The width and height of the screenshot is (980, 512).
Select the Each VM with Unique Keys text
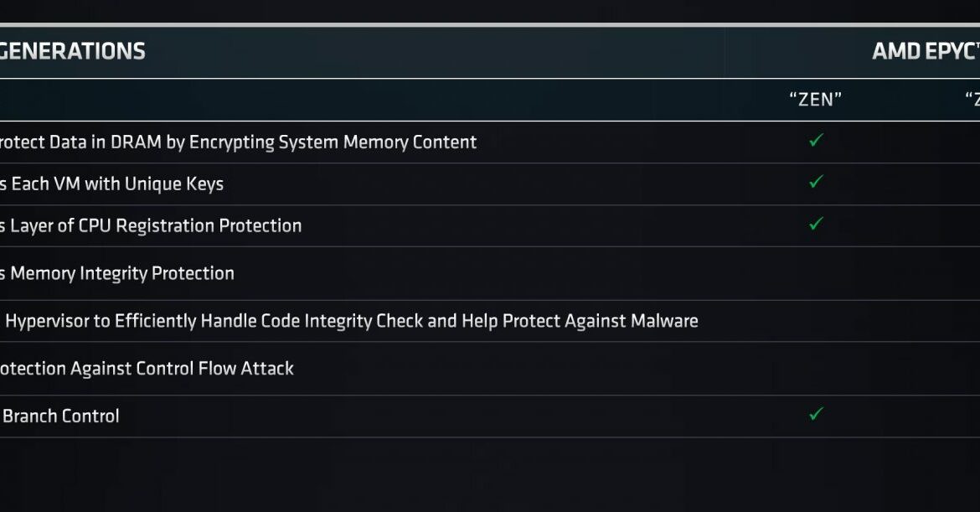click(x=112, y=184)
